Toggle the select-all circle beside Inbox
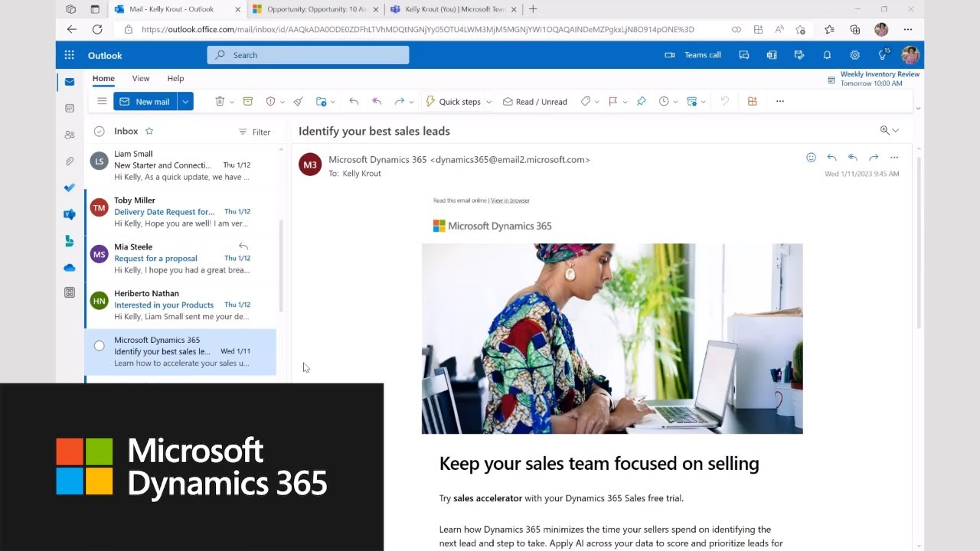The width and height of the screenshot is (980, 551). [99, 132]
